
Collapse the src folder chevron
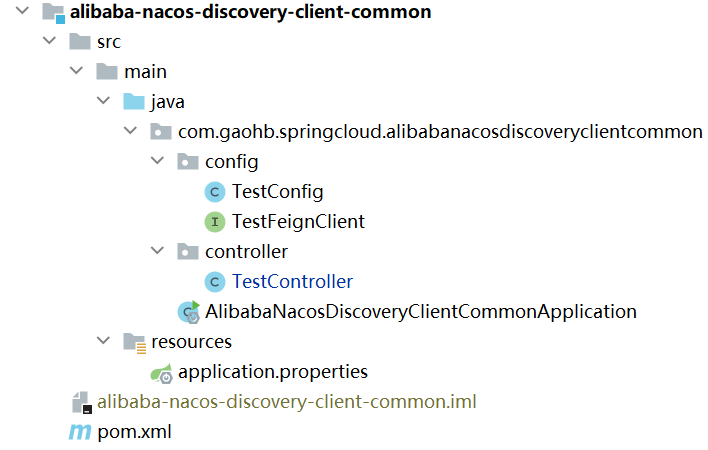pos(49,40)
